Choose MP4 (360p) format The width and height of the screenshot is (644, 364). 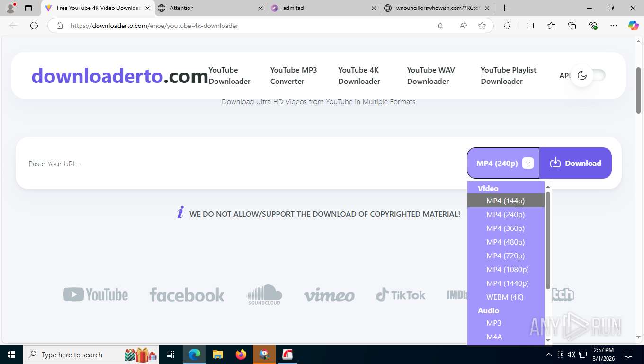pos(506,228)
